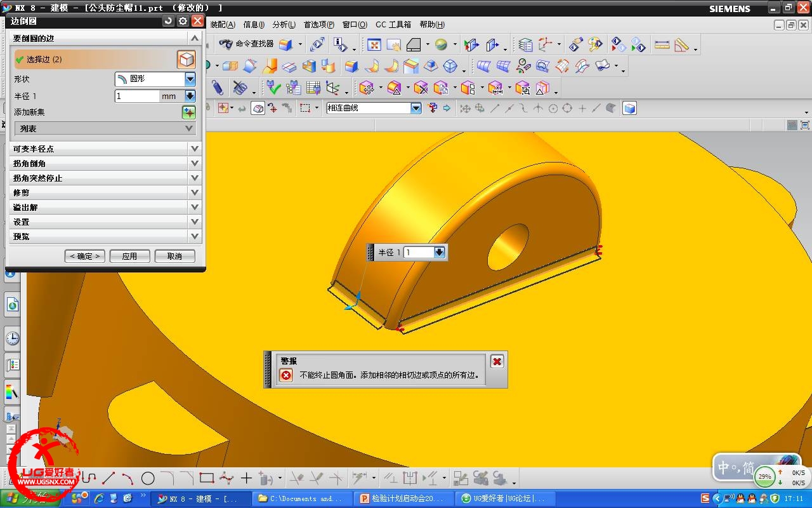Click the move face cube icon

tap(366, 88)
